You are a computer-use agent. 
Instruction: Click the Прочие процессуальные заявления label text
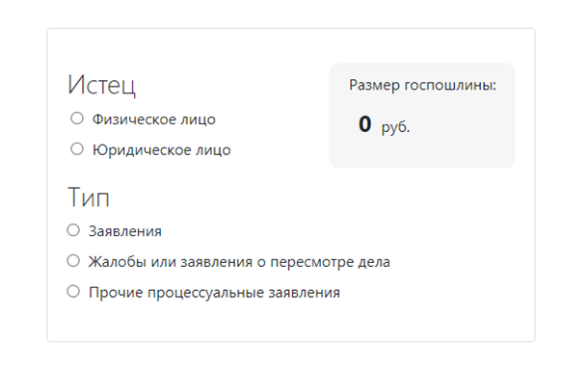[x=214, y=293]
